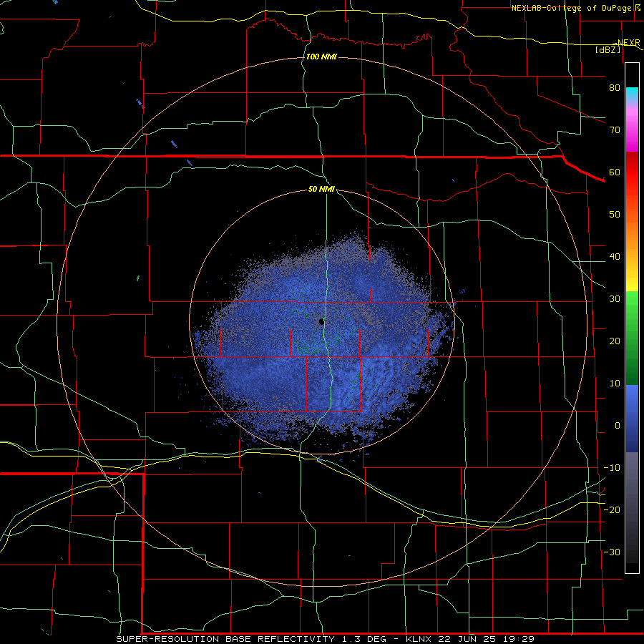Click the NEXR label above the scale
644x644 pixels.
click(x=628, y=43)
